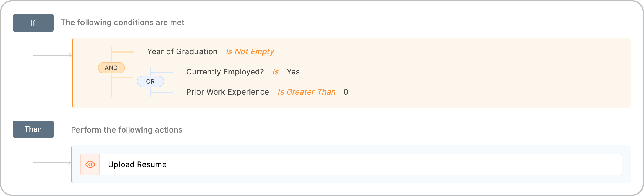Screen dimensions: 644x196
Task: Switch the nested OR operator to AND
Action: tap(150, 81)
